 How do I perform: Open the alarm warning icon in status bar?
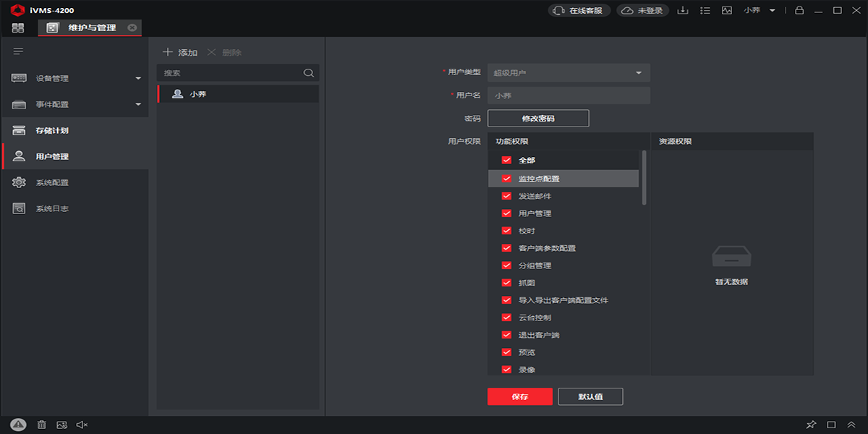tap(19, 425)
